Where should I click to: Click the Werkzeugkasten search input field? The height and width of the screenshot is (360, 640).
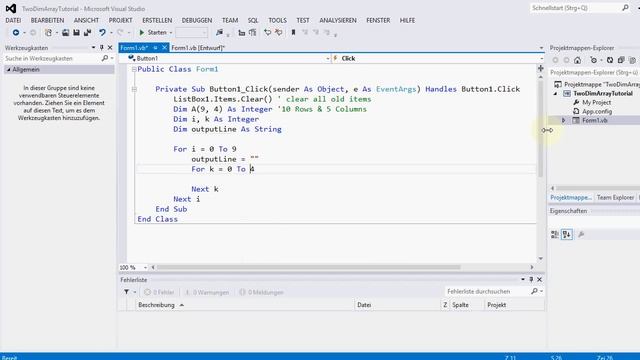tap(53, 58)
